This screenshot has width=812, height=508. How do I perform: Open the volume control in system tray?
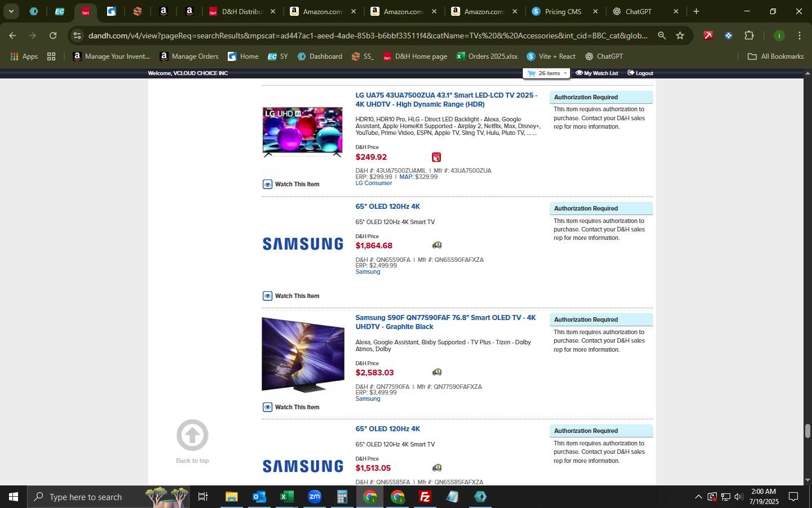point(739,497)
